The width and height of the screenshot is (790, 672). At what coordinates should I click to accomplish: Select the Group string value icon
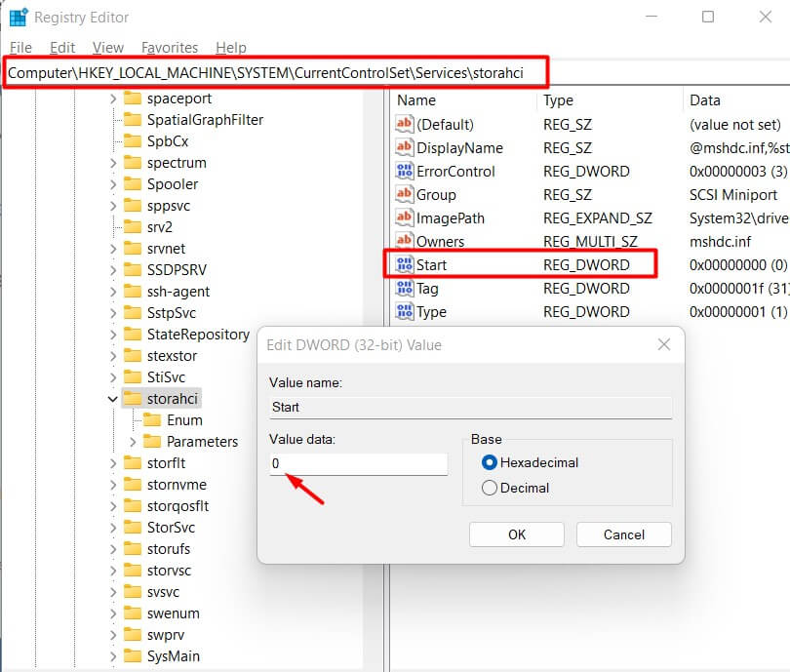click(x=404, y=194)
